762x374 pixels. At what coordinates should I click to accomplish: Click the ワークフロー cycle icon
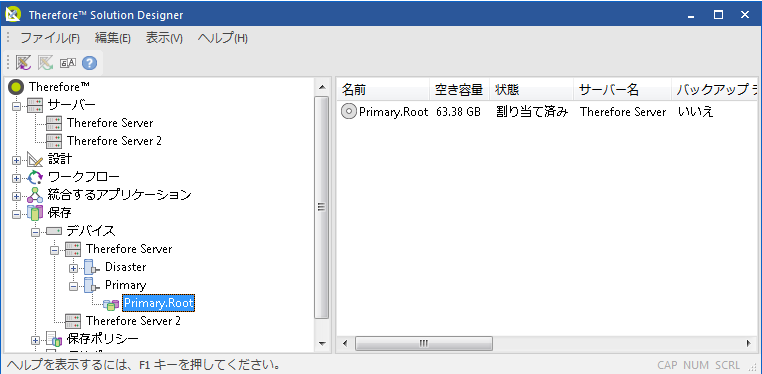point(35,177)
